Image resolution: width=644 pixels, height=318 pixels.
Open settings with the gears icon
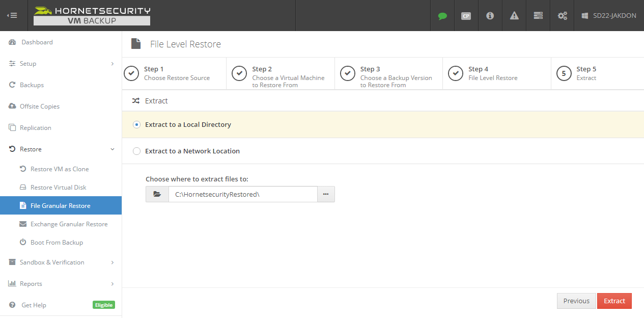click(562, 15)
